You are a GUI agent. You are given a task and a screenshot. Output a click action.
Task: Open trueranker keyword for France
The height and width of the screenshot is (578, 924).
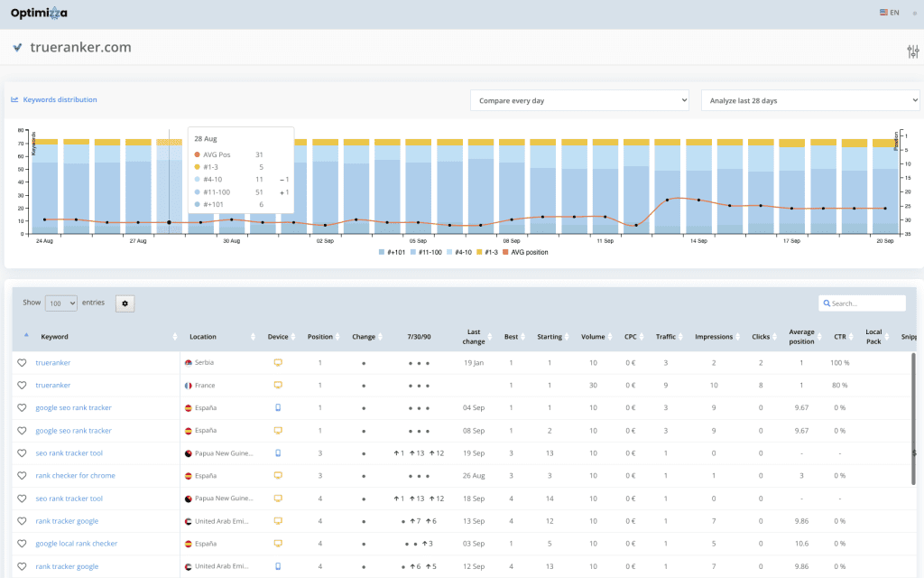tap(53, 385)
